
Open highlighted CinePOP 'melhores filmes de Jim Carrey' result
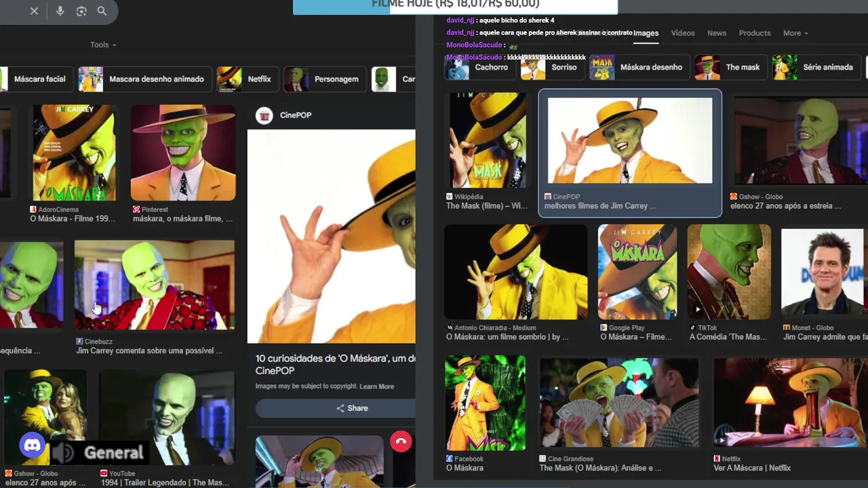[630, 153]
